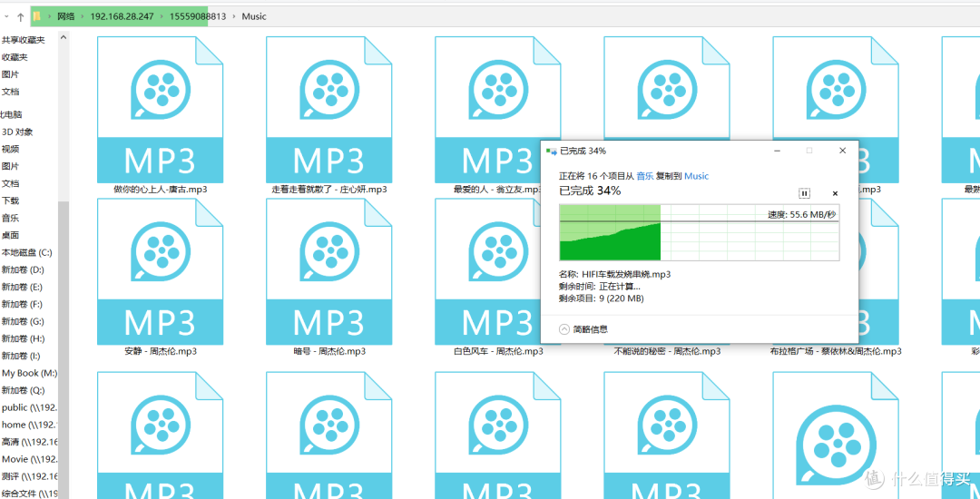
Task: Open 桌面 in navigation pane
Action: [10, 236]
